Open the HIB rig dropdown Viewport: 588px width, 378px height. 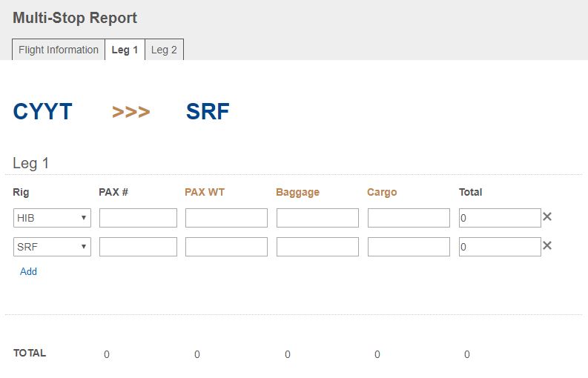coord(52,218)
